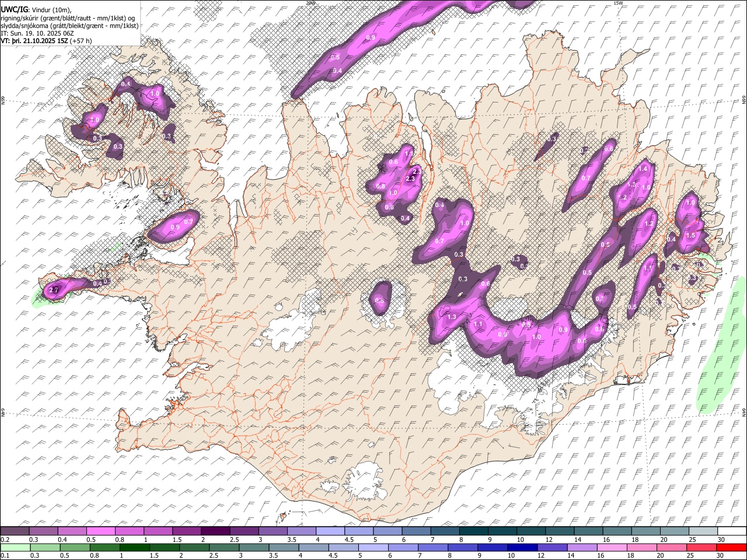Click the pale grey 25 swatch in upper legend
The height and width of the screenshot is (560, 747).
(x=702, y=531)
